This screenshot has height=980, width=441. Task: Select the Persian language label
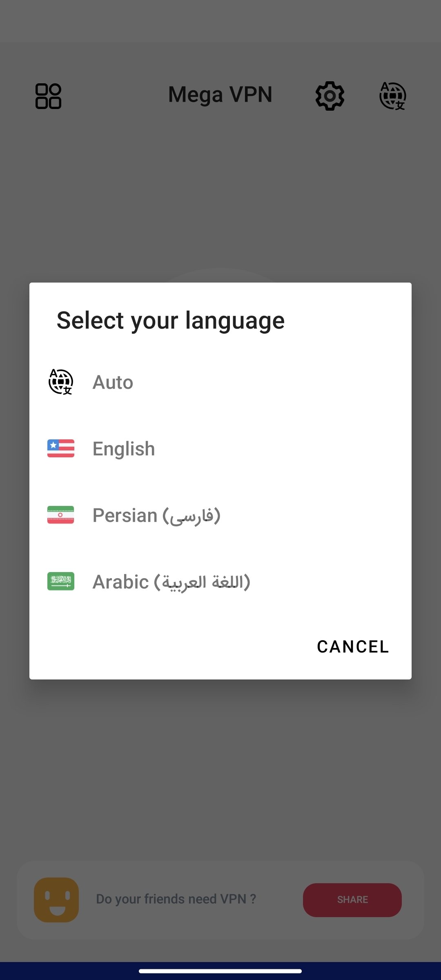156,515
